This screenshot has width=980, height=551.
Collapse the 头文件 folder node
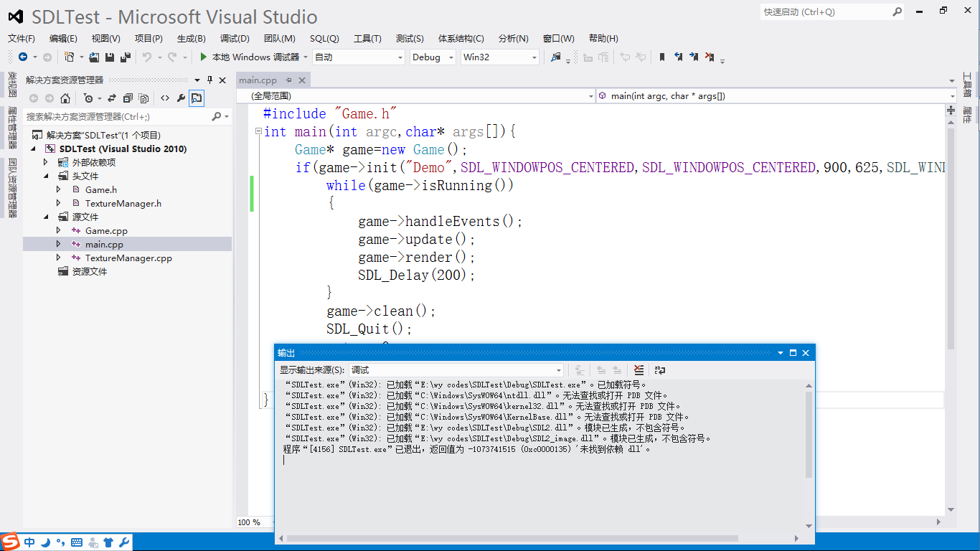(47, 176)
